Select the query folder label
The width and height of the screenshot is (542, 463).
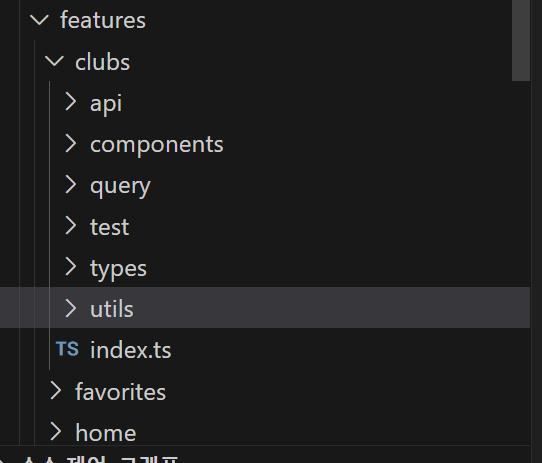click(x=120, y=186)
